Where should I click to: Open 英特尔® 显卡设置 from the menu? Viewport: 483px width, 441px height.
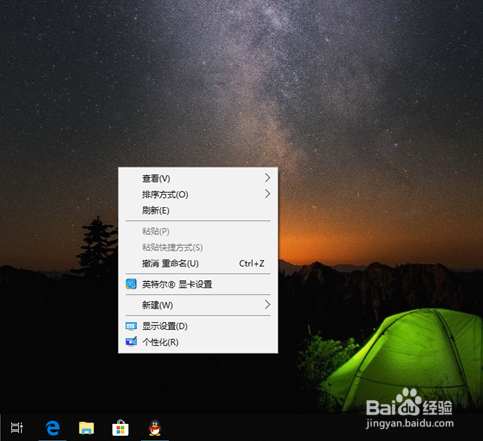tap(198, 284)
